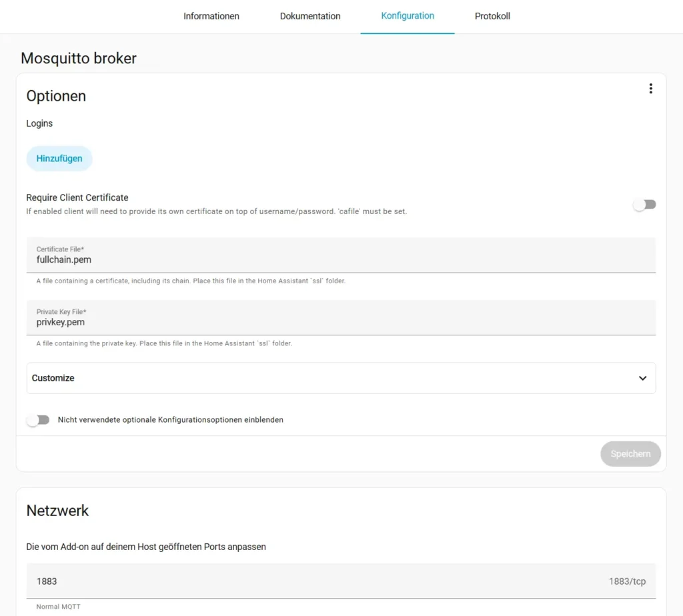Enable showing unused optional configuration options
This screenshot has width=683, height=616.
38,420
